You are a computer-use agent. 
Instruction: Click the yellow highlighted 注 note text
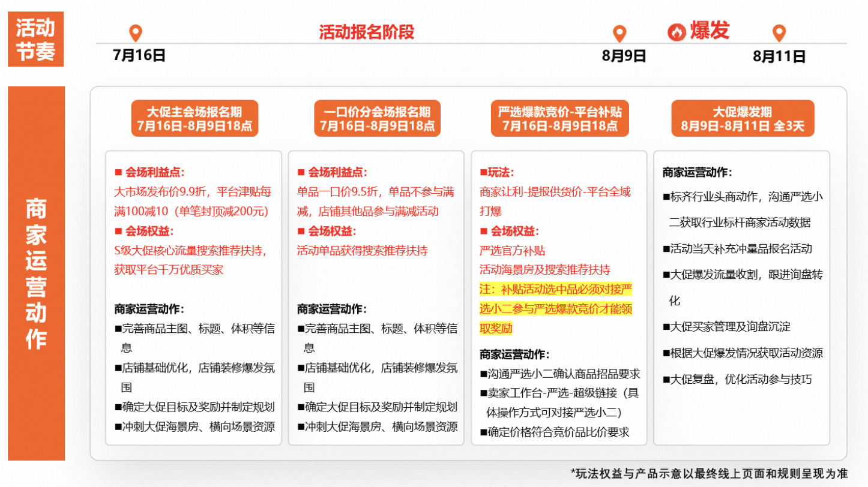tap(556, 309)
